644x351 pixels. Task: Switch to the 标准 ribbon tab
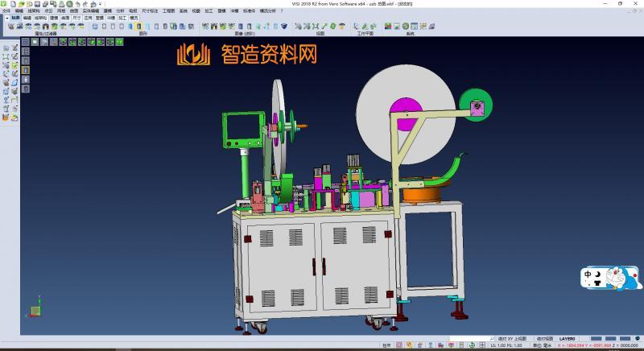pyautogui.click(x=15, y=17)
